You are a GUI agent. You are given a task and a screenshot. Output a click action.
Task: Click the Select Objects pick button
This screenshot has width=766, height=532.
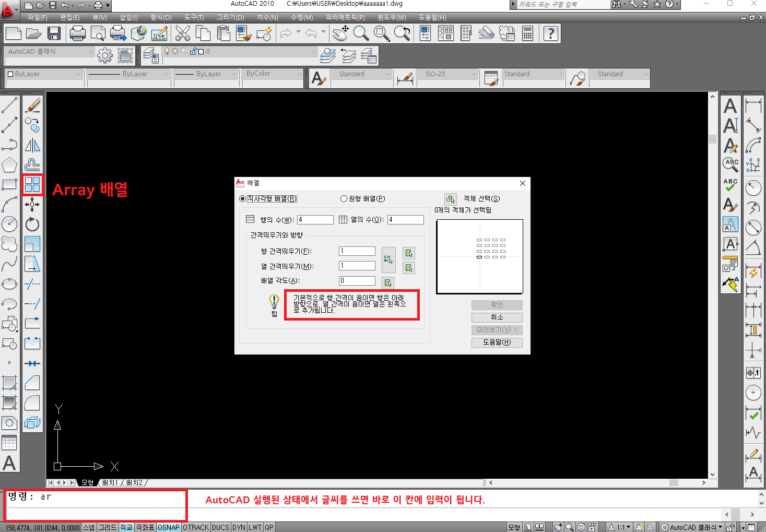pos(451,199)
